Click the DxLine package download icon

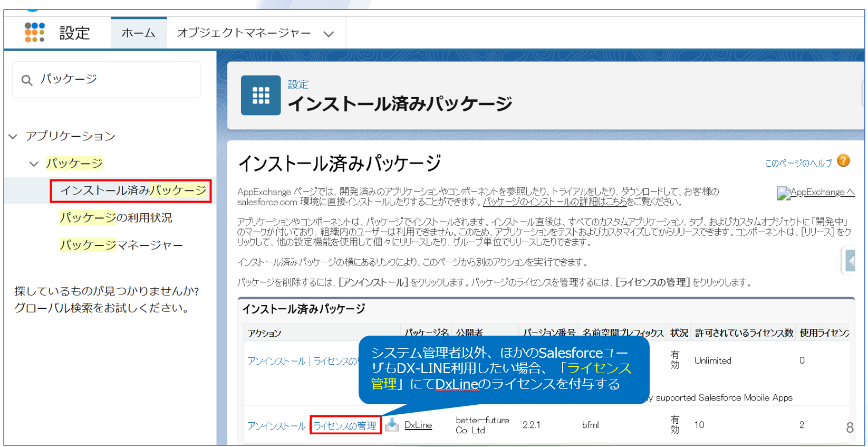coord(392,425)
